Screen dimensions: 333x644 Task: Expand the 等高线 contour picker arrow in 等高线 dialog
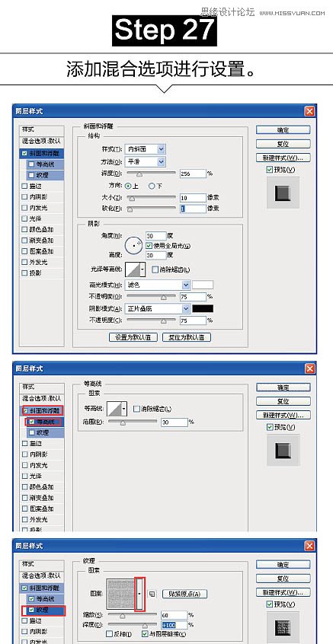pos(124,409)
